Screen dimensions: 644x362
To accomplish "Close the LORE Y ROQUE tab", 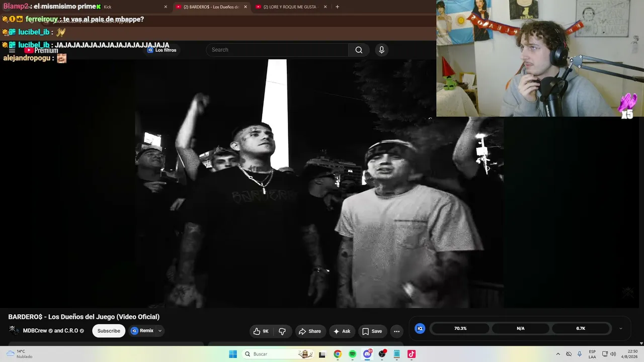I will [326, 7].
